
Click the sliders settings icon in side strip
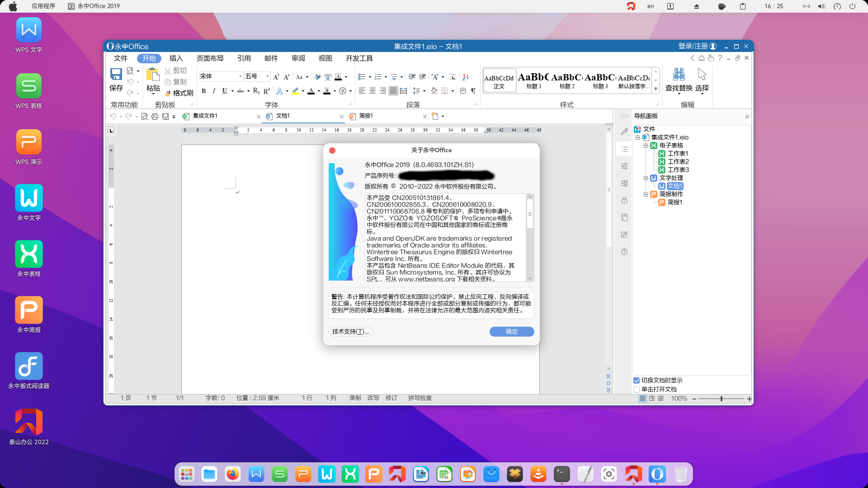tap(624, 166)
